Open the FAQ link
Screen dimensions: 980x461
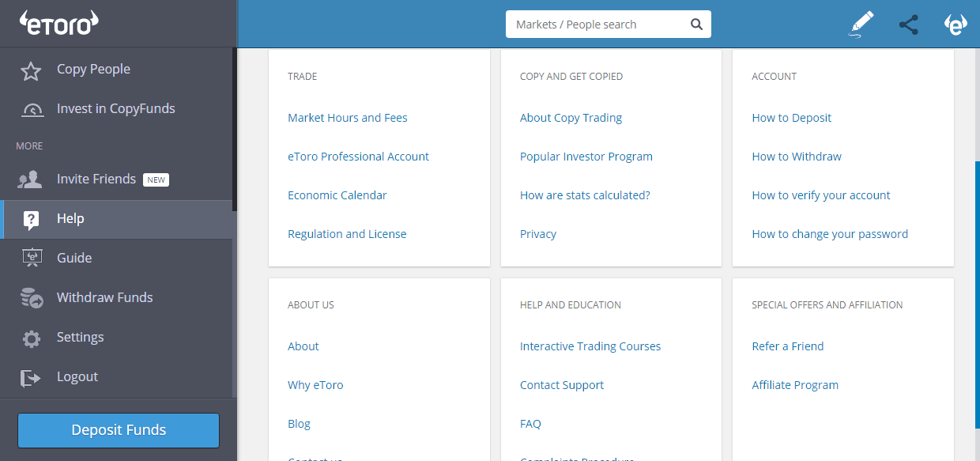(x=530, y=424)
